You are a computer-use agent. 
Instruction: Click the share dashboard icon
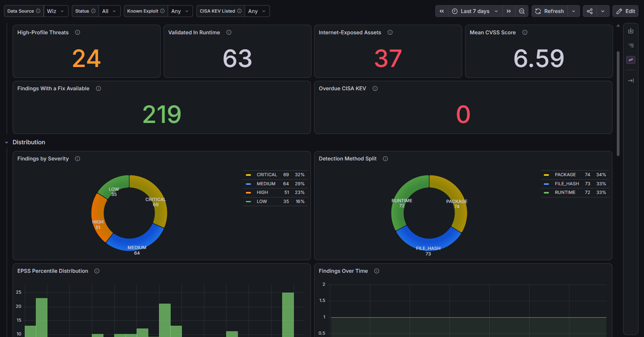(590, 11)
